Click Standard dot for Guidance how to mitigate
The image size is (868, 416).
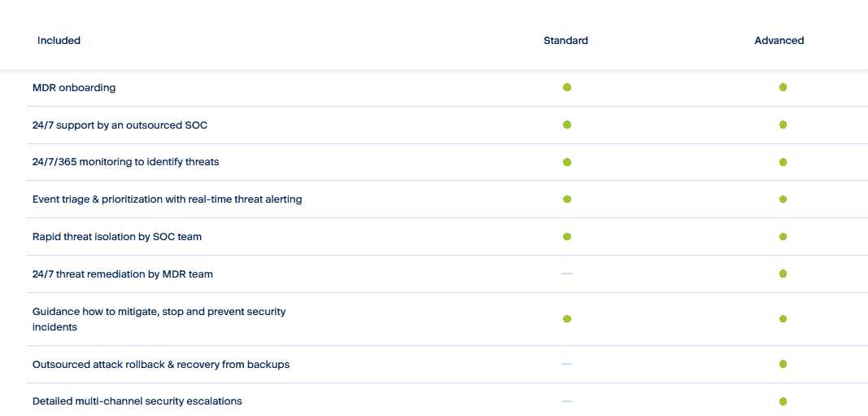pos(567,318)
